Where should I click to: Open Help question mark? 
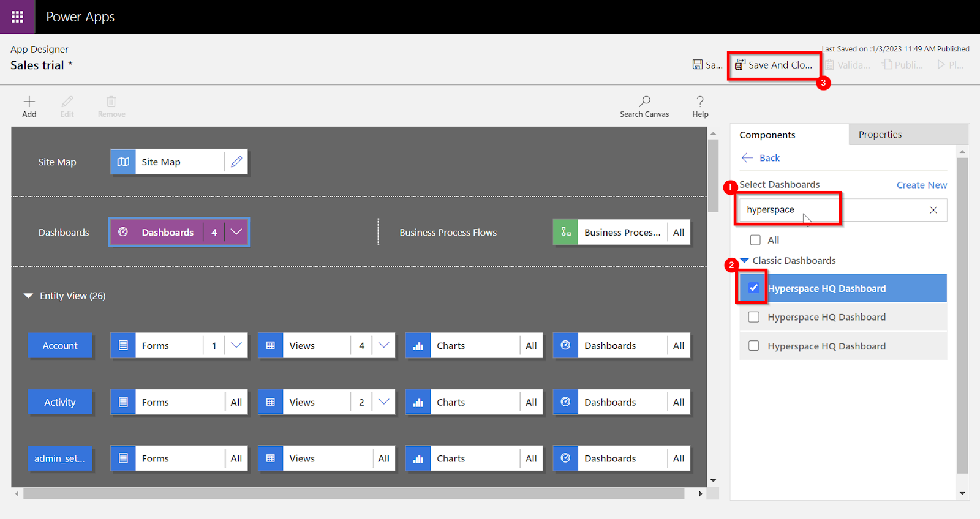tap(700, 101)
